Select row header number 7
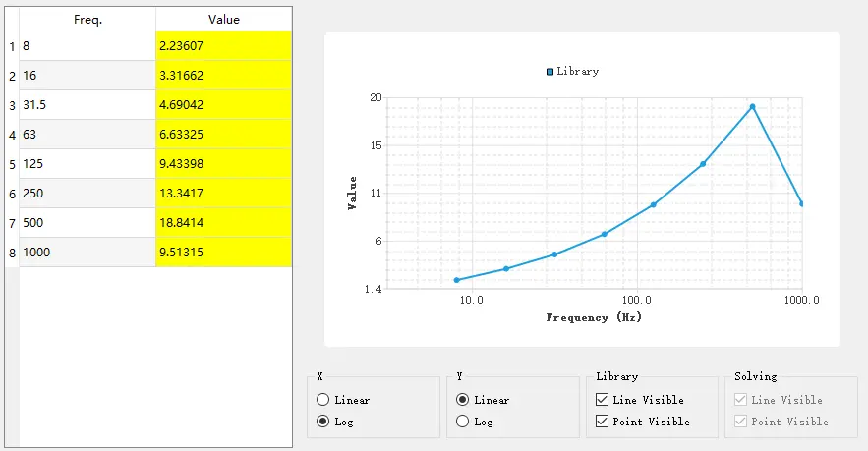Viewport: 868px width, 451px height. (x=11, y=223)
